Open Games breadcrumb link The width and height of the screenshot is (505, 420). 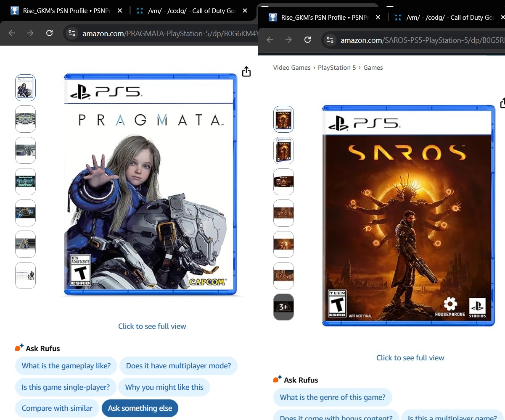373,68
